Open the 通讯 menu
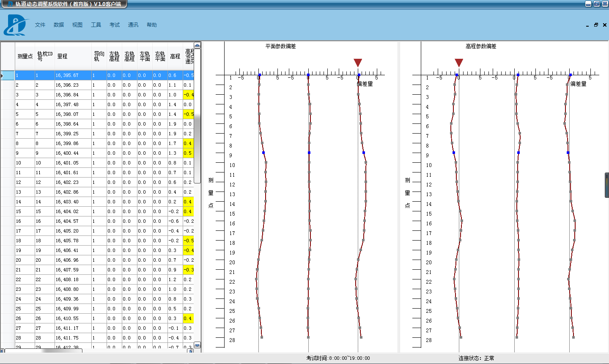Screen dimensions: 609x364 click(x=133, y=25)
